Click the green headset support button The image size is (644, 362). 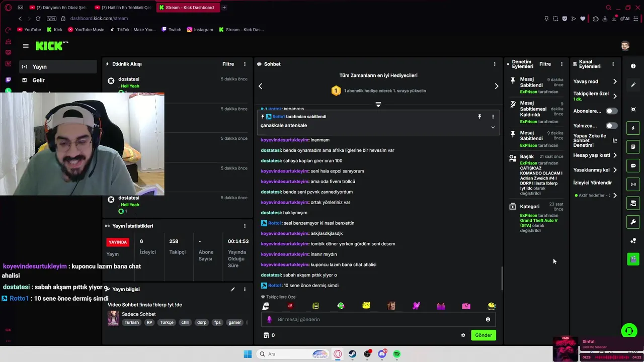tap(628, 330)
